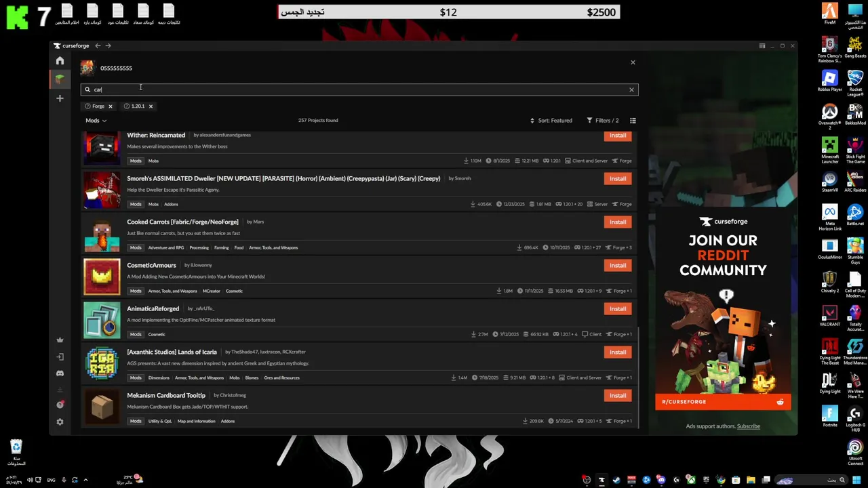Image resolution: width=868 pixels, height=488 pixels.
Task: Switch the list view layout icon
Action: (633, 121)
